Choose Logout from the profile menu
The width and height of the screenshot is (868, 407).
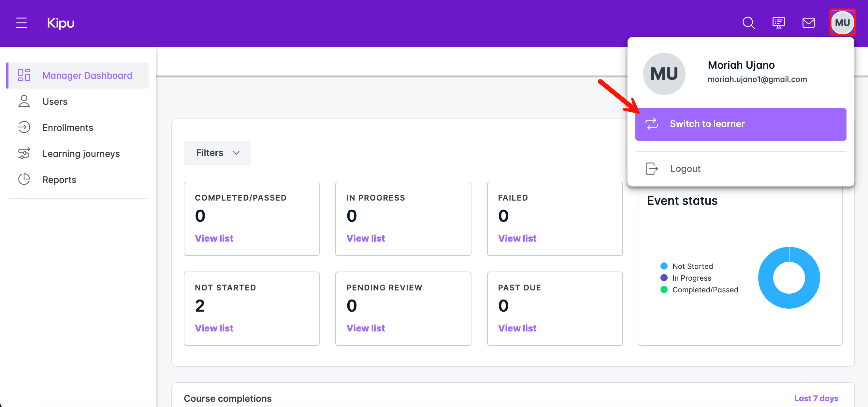pyautogui.click(x=685, y=168)
